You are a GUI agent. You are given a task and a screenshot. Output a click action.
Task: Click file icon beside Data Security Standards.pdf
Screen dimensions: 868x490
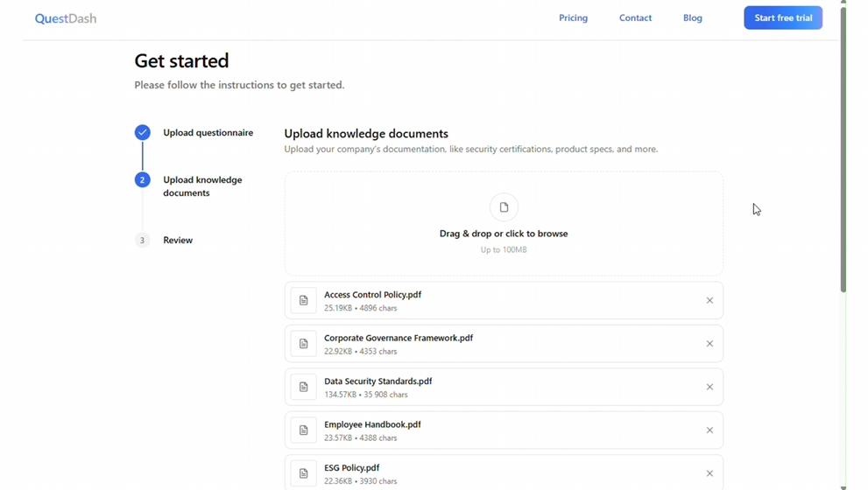(x=303, y=387)
